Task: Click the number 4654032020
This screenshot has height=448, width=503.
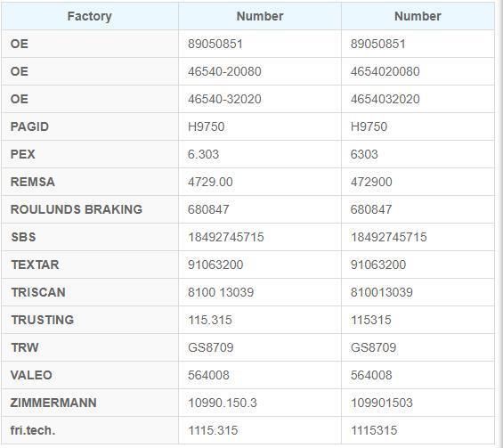Action: coord(385,99)
